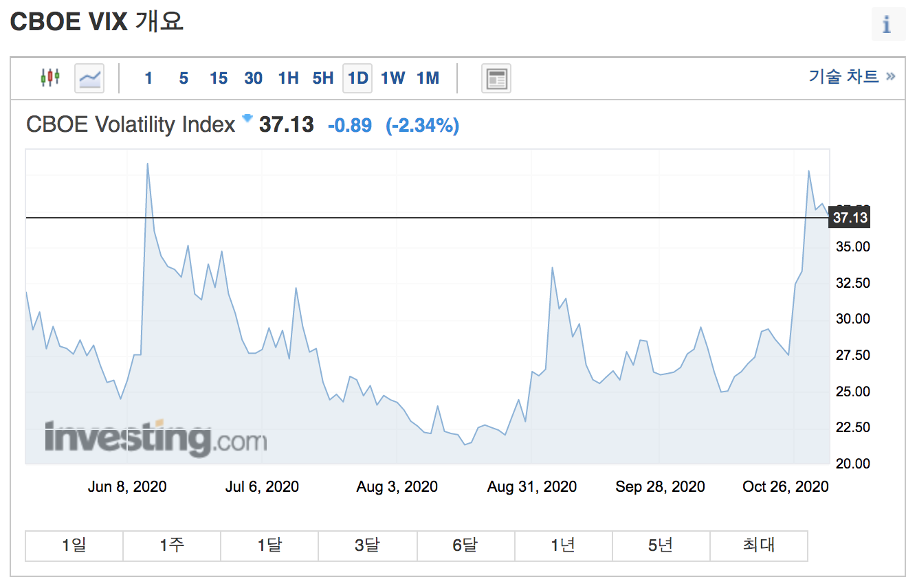Click the -0.89 price change value
The height and width of the screenshot is (588, 917).
(x=350, y=125)
